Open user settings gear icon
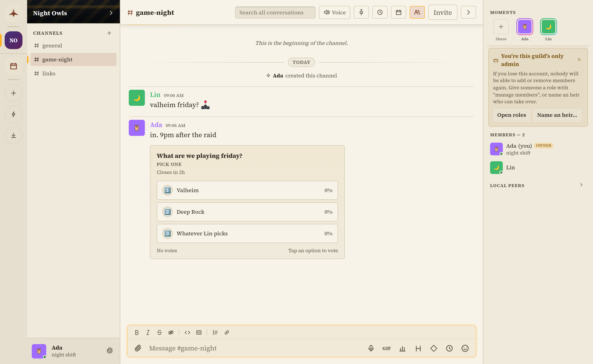 pyautogui.click(x=109, y=350)
